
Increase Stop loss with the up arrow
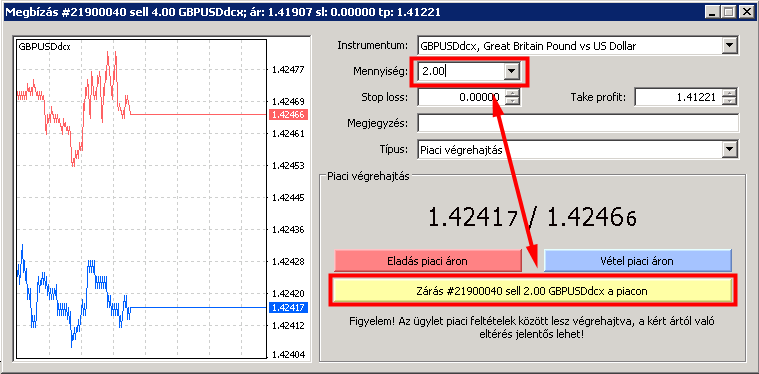coord(512,93)
